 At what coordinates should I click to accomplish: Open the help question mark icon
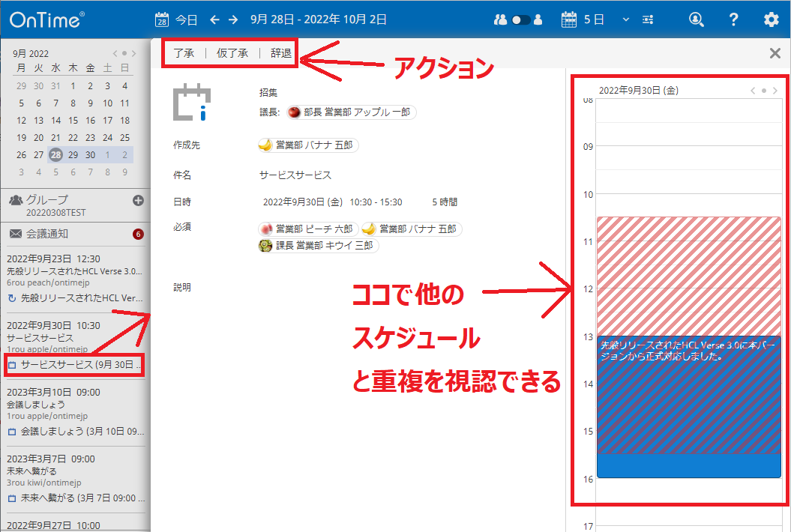(733, 19)
